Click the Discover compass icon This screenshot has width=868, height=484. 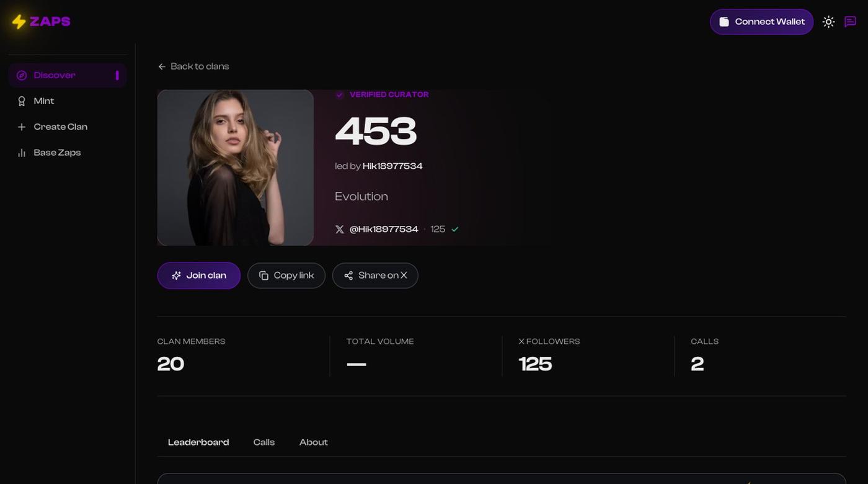[22, 75]
